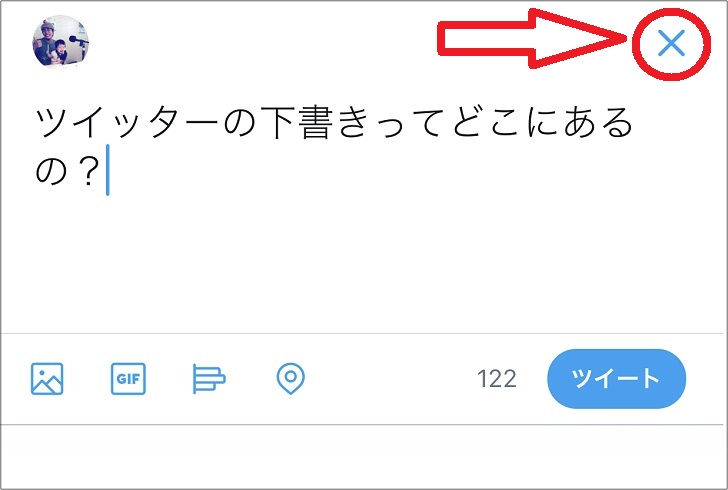Tap the question mark ending the tweet

pos(88,170)
